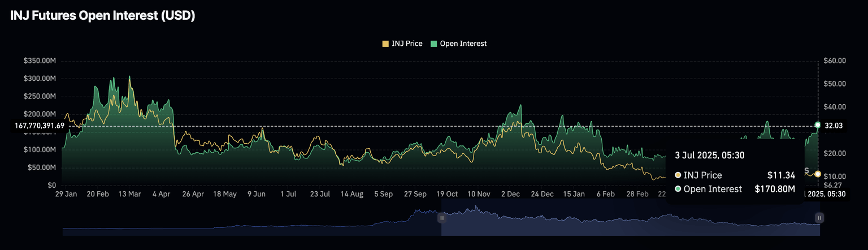
Task: Click the green Open Interest dot in tooltip
Action: 678,189
